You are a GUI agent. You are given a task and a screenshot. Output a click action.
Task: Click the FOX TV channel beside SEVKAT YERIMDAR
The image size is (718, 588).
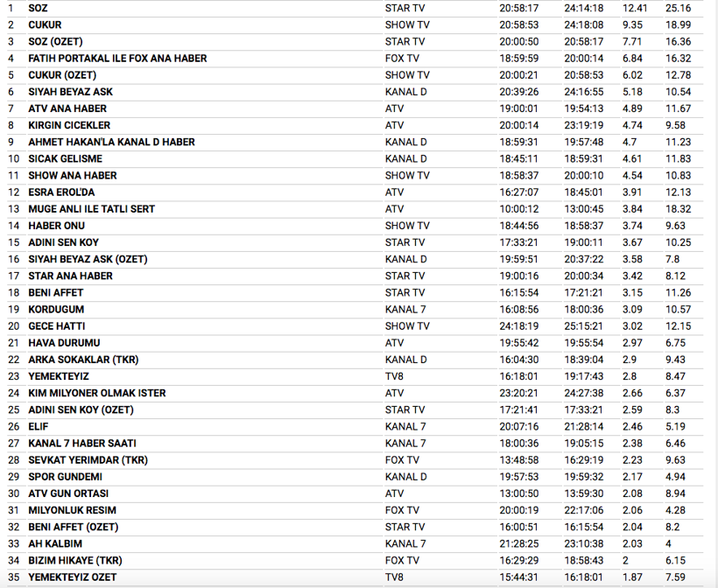click(x=402, y=460)
